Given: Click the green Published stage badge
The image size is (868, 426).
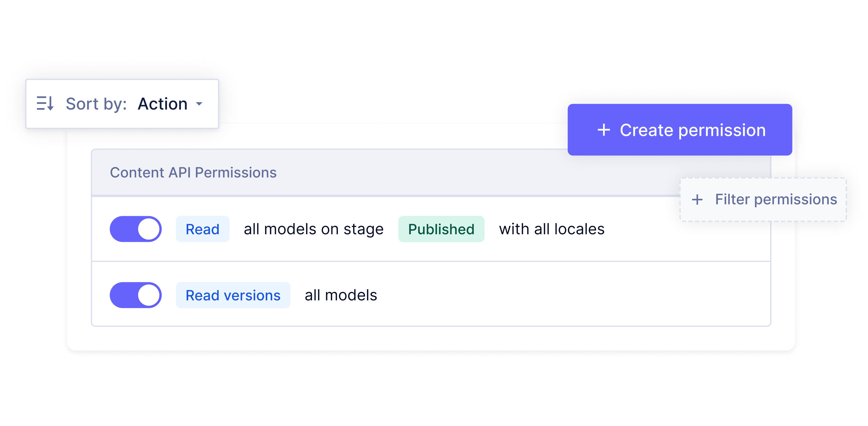Looking at the screenshot, I should 441,229.
